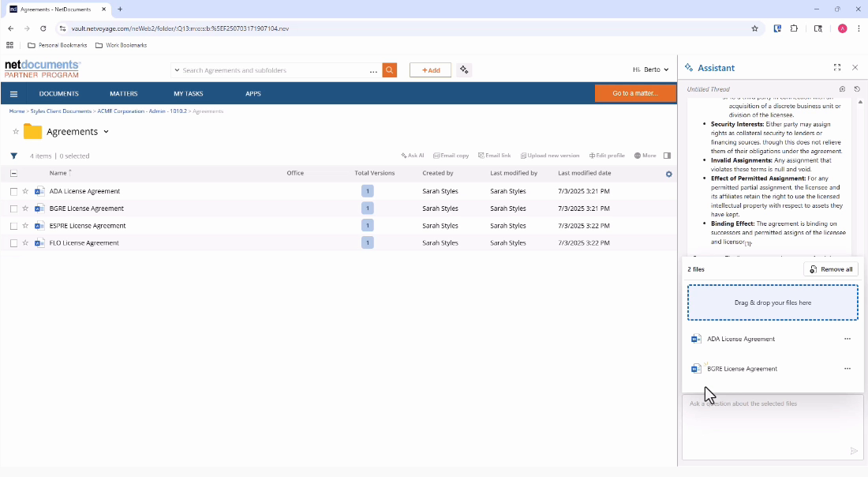Open the Work Bookmarks folder
This screenshot has width=868, height=477.
(x=121, y=46)
